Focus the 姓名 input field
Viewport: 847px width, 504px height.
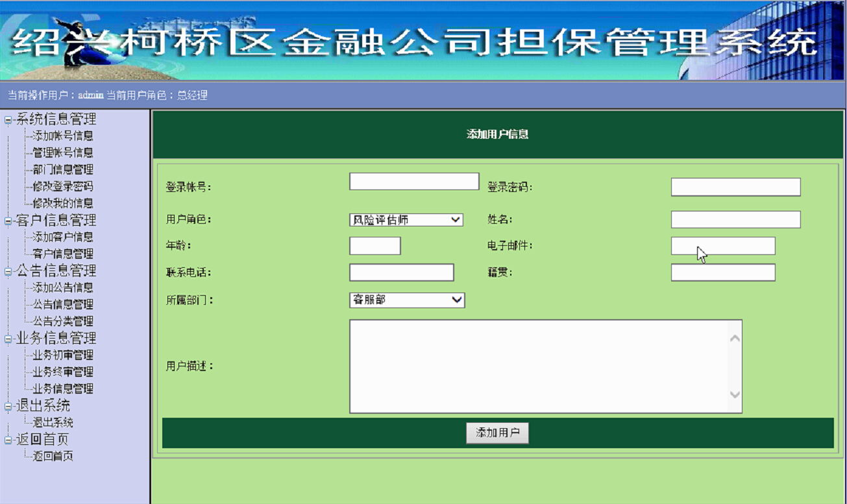pyautogui.click(x=735, y=220)
